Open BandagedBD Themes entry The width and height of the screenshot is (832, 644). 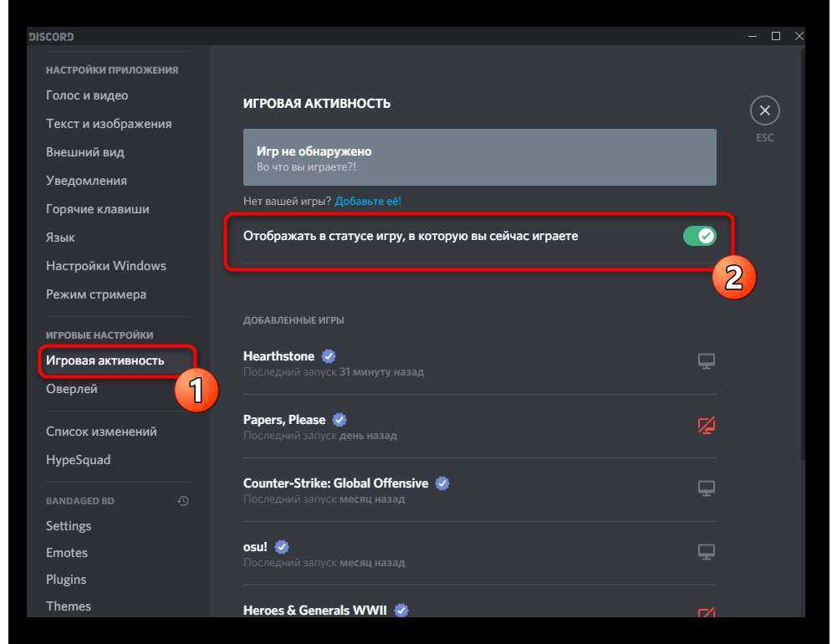[69, 606]
